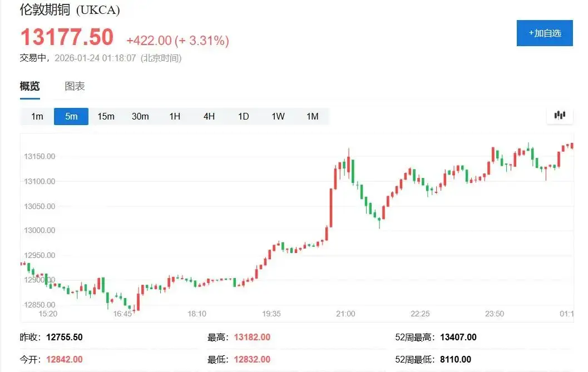588x372 pixels.
Task: Click the 最高 day high value 13182.00
Action: point(252,337)
